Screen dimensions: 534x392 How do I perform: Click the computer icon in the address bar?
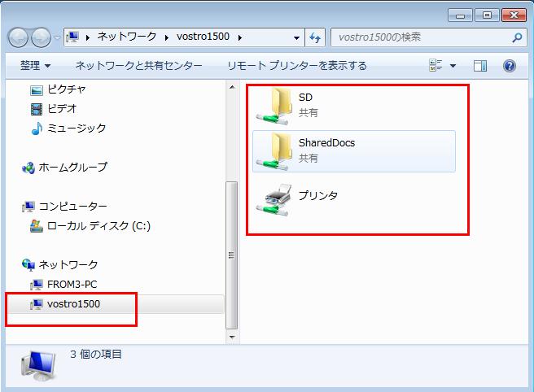[72, 37]
